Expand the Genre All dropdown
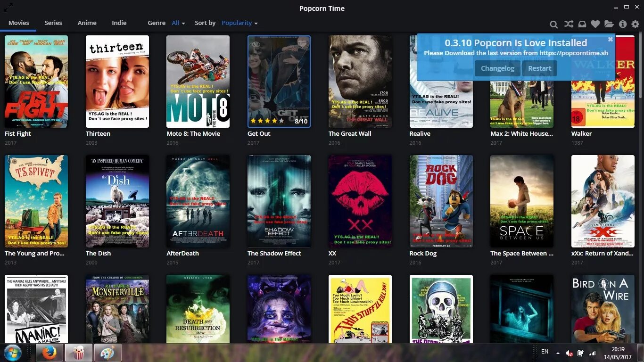Image resolution: width=644 pixels, height=362 pixels. point(178,23)
